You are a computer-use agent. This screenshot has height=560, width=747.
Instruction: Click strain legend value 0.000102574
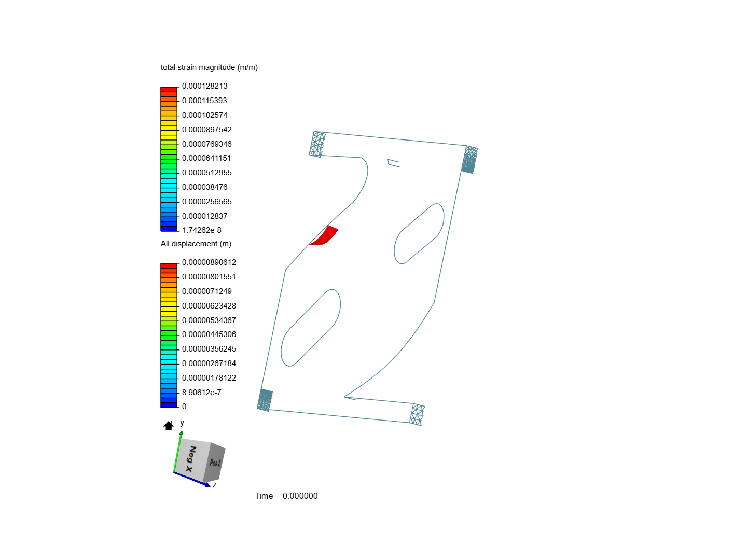click(x=204, y=115)
